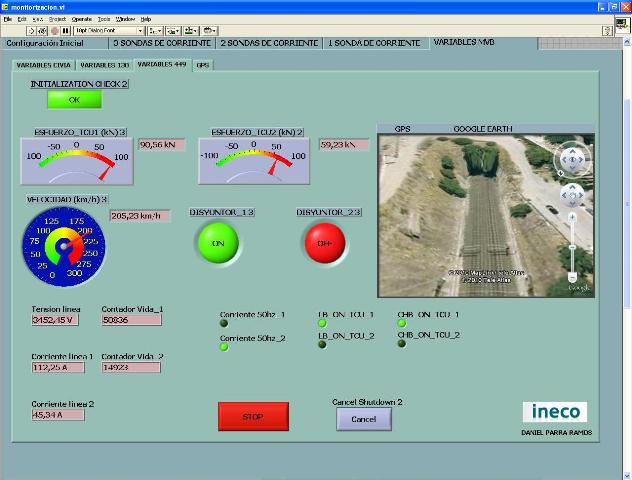632x480 pixels.
Task: Click the red STOP button
Action: tap(253, 416)
